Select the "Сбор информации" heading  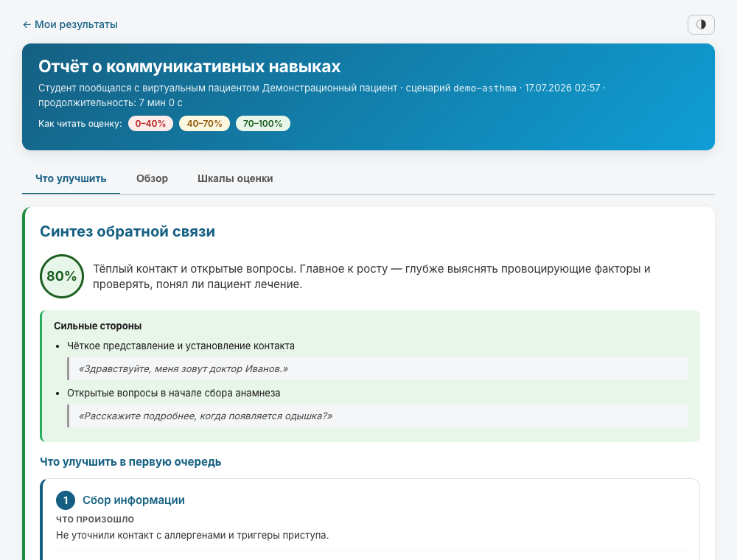point(133,500)
